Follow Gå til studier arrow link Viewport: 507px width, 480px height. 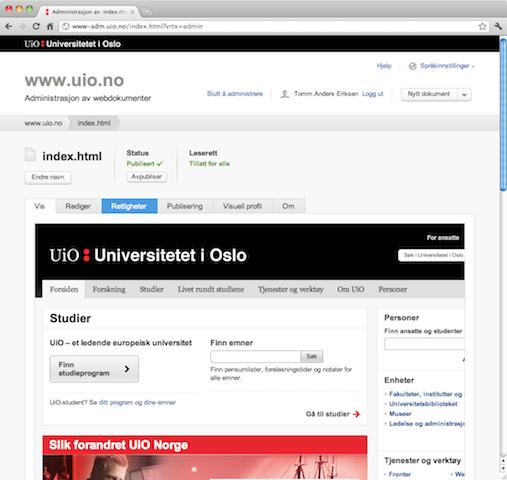[333, 414]
